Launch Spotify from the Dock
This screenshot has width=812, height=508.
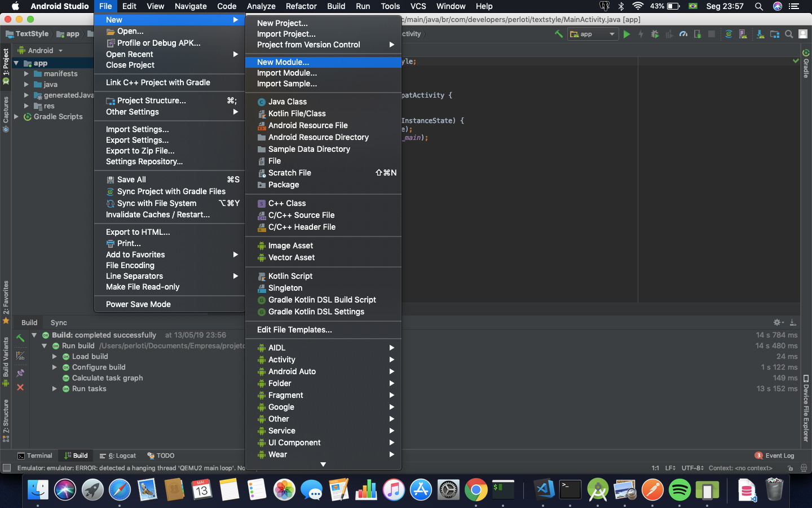click(x=680, y=489)
